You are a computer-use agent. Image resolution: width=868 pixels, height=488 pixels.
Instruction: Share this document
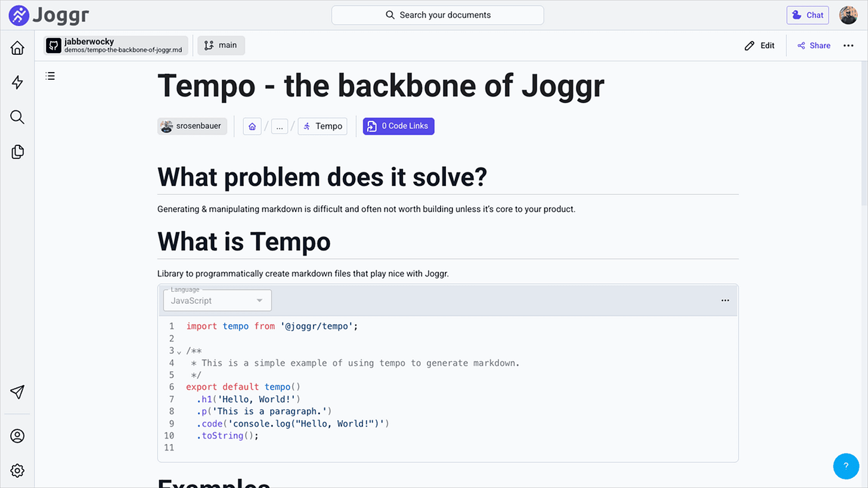814,45
